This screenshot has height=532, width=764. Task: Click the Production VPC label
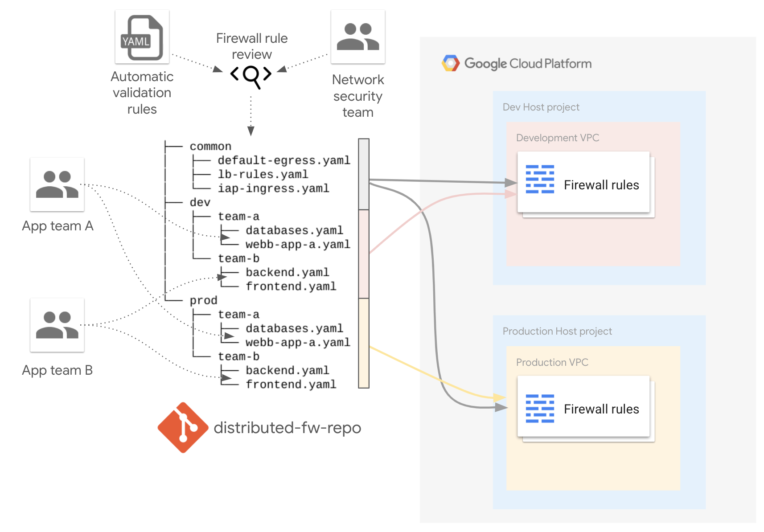tap(552, 363)
